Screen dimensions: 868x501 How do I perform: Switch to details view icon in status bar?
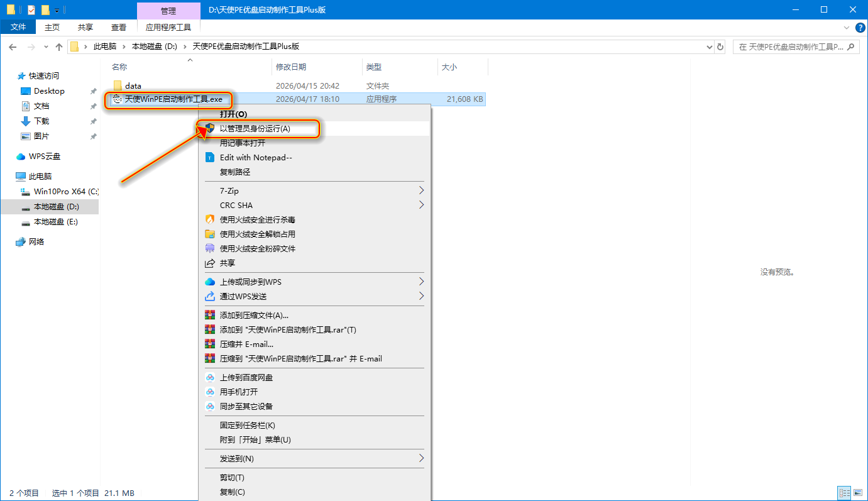(843, 493)
